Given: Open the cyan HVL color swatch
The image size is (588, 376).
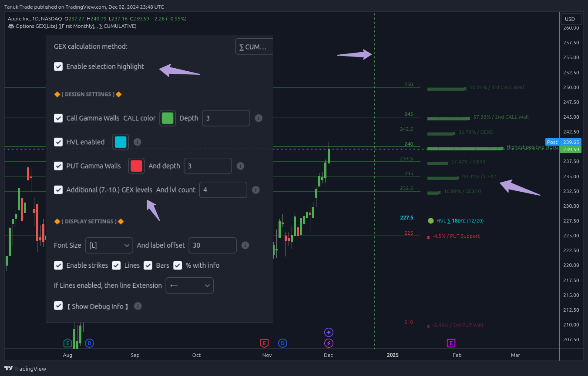Looking at the screenshot, I should point(121,142).
